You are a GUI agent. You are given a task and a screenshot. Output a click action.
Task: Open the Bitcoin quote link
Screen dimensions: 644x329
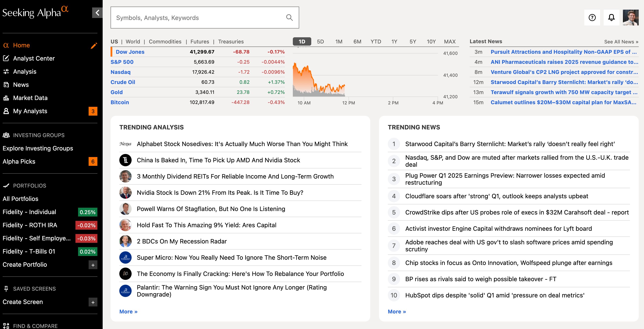click(120, 102)
